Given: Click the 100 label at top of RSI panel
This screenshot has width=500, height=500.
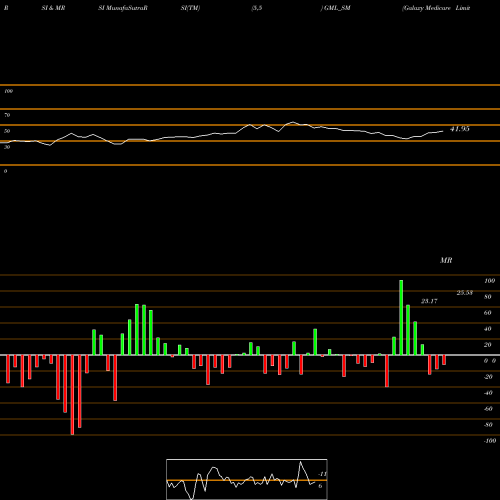Looking at the screenshot, I should [8, 91].
